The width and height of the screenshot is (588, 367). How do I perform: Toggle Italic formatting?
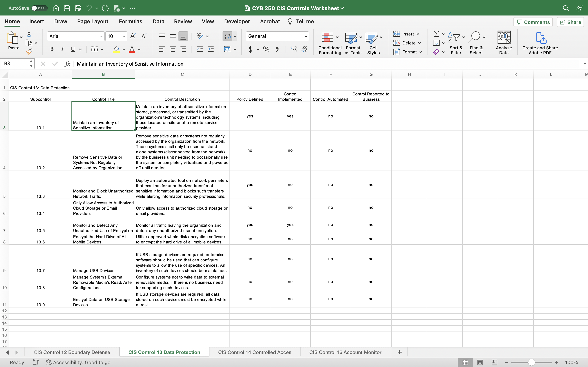tap(62, 49)
